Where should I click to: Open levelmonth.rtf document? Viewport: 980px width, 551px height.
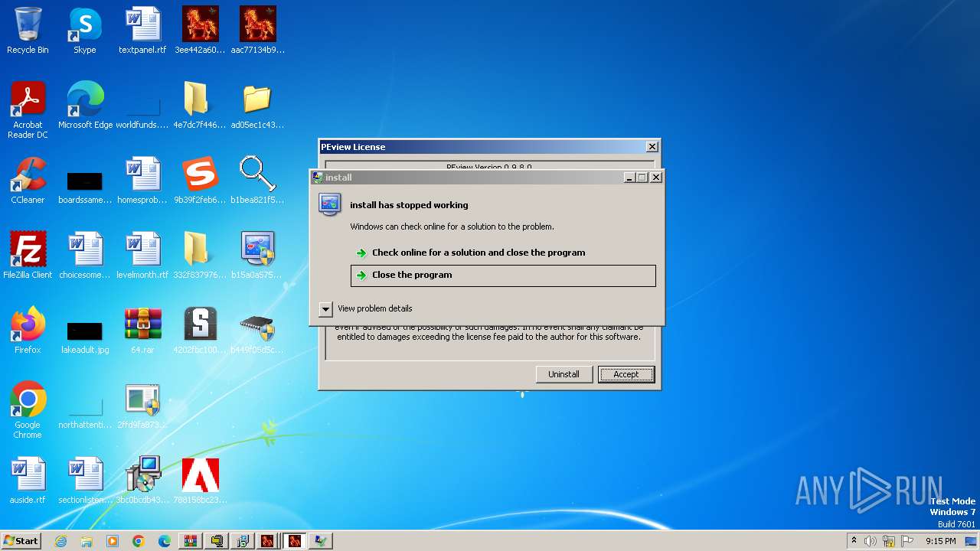[142, 256]
